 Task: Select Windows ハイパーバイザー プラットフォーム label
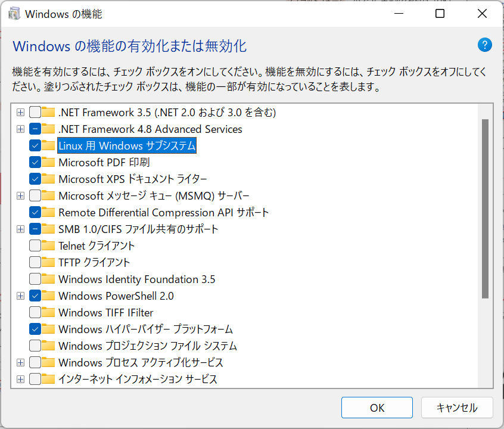pyautogui.click(x=145, y=329)
